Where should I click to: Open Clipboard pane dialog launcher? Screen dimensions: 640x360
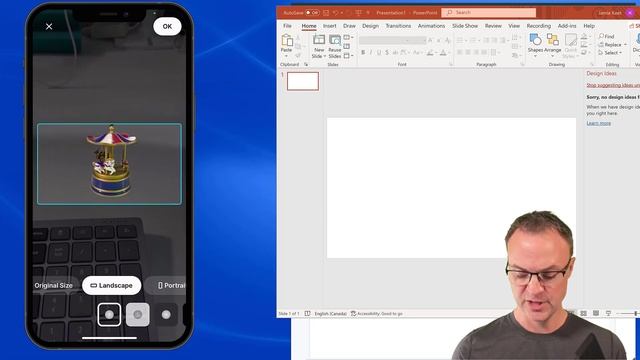pyautogui.click(x=306, y=64)
